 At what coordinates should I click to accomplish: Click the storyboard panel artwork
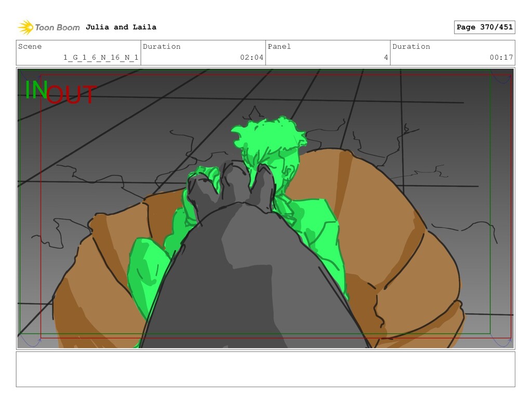pyautogui.click(x=265, y=208)
